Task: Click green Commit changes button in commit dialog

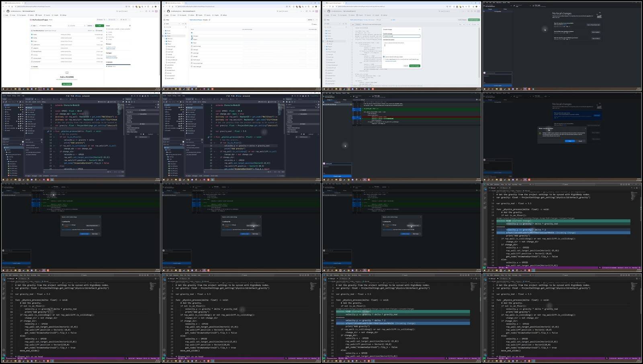Action: [x=415, y=66]
